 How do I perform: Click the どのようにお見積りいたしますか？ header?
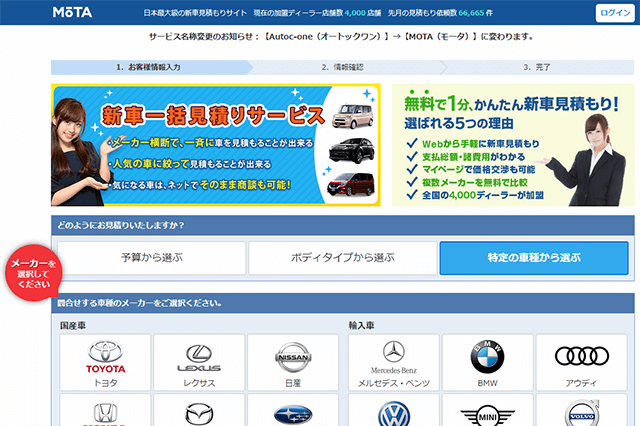coord(343,225)
